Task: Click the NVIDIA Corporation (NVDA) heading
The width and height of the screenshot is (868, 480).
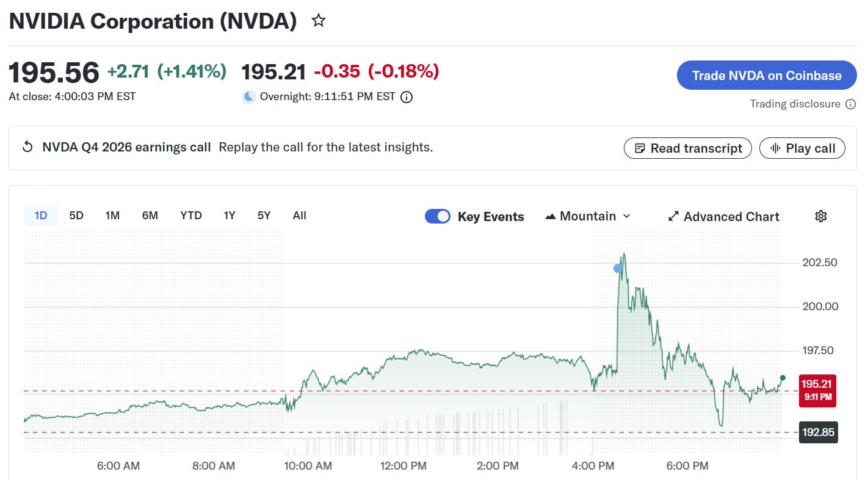Action: coord(153,21)
